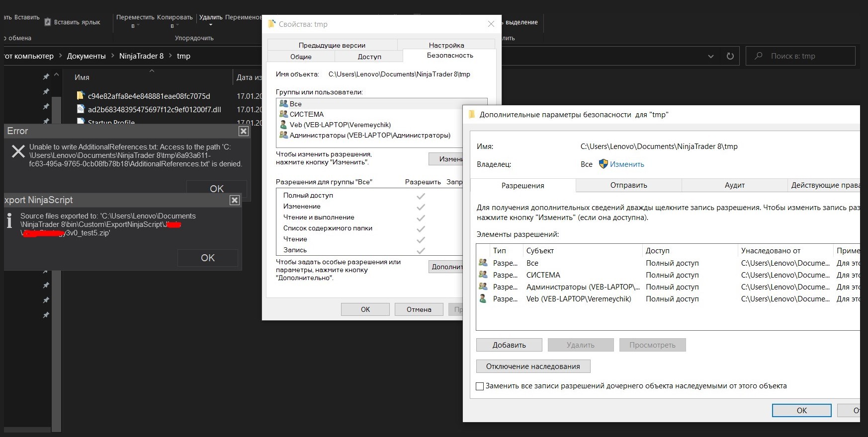Expand the chevron after 'Документы' breadcrumb
868x437 pixels.
112,56
